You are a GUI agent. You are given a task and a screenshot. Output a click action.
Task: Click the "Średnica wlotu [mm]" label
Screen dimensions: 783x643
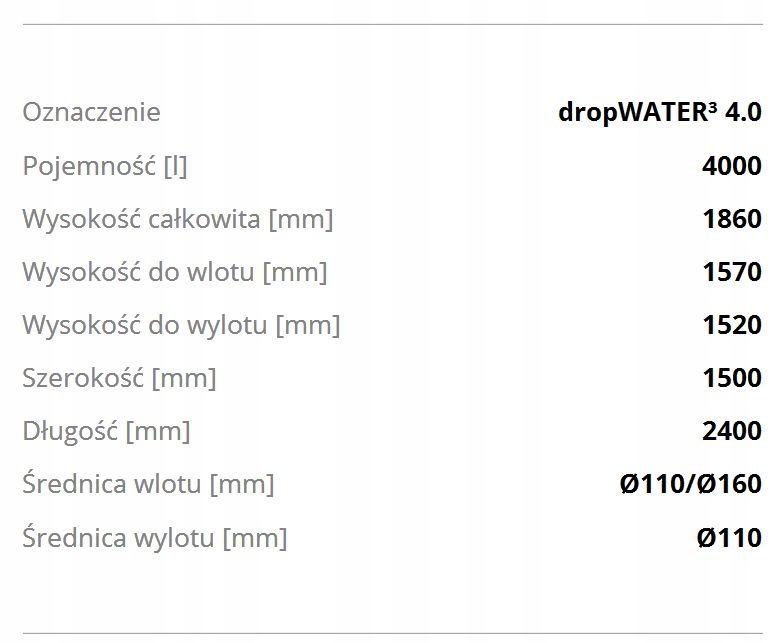[x=148, y=485]
